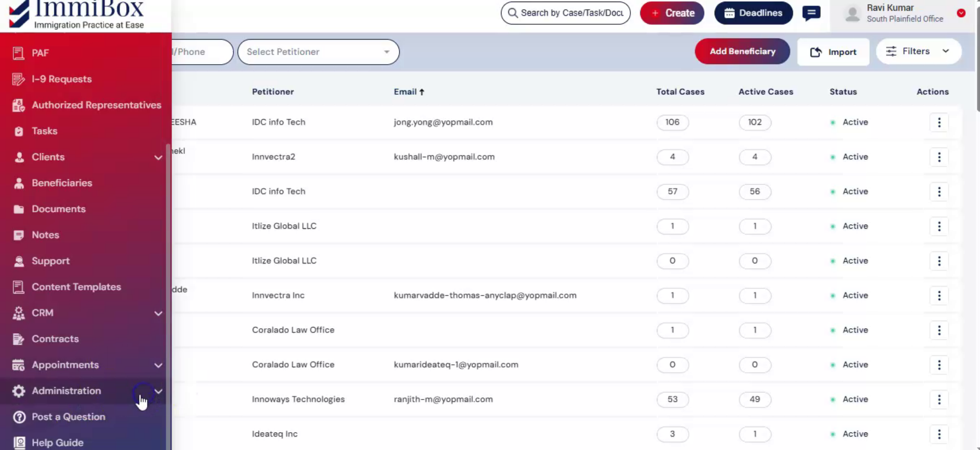Click total cases badge 106

pyautogui.click(x=673, y=123)
